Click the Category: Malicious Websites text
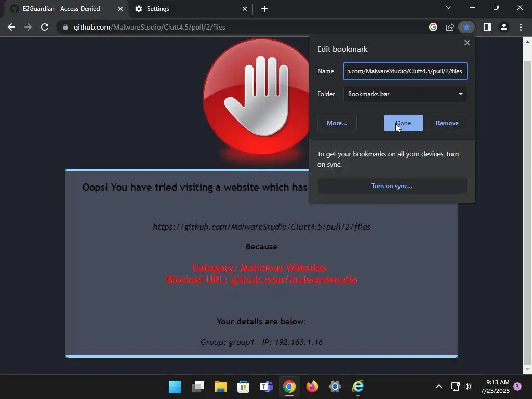Screen dimensions: 532x399 (259, 268)
